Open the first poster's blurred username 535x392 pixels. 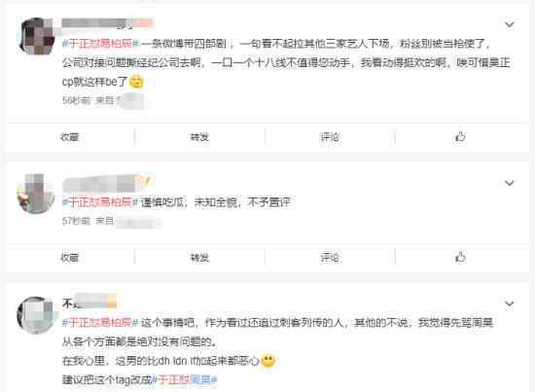pyautogui.click(x=108, y=23)
